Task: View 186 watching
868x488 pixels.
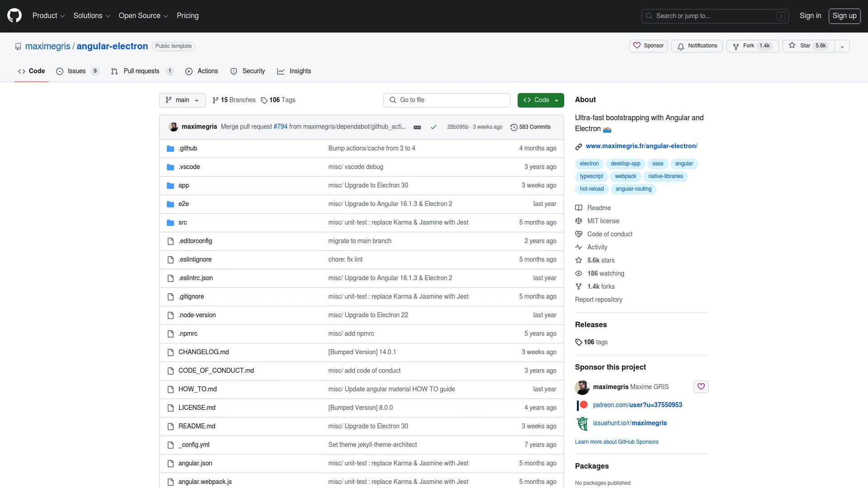Action: pos(599,274)
